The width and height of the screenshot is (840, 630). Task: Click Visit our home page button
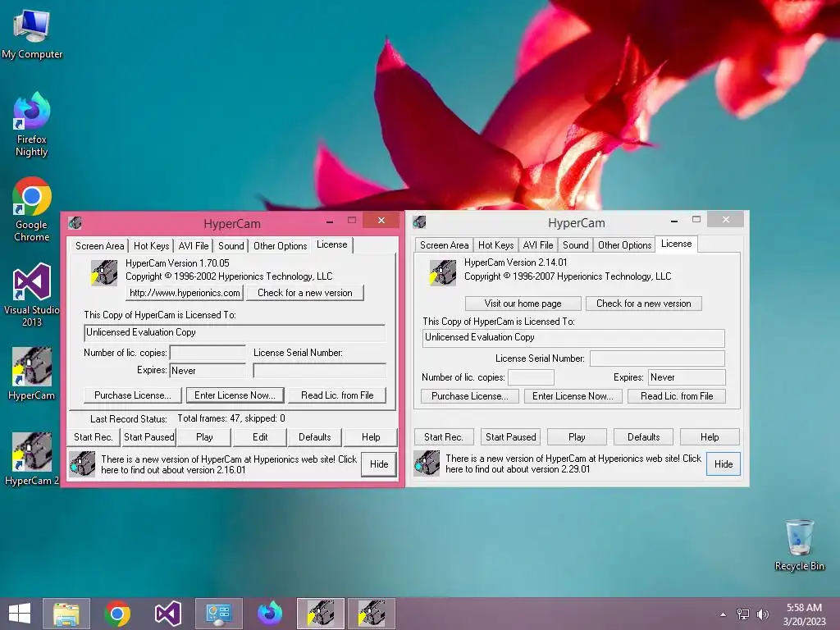(x=523, y=304)
